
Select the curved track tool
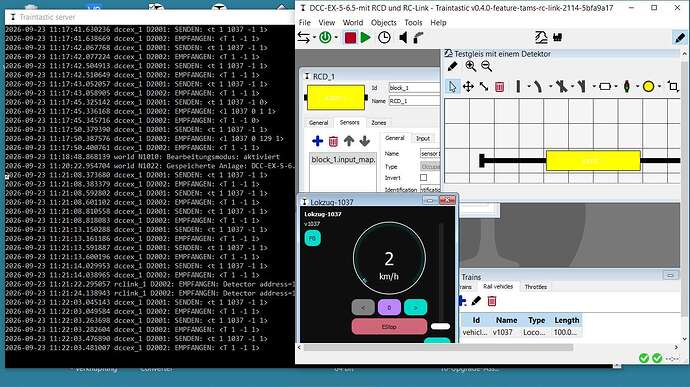539,86
